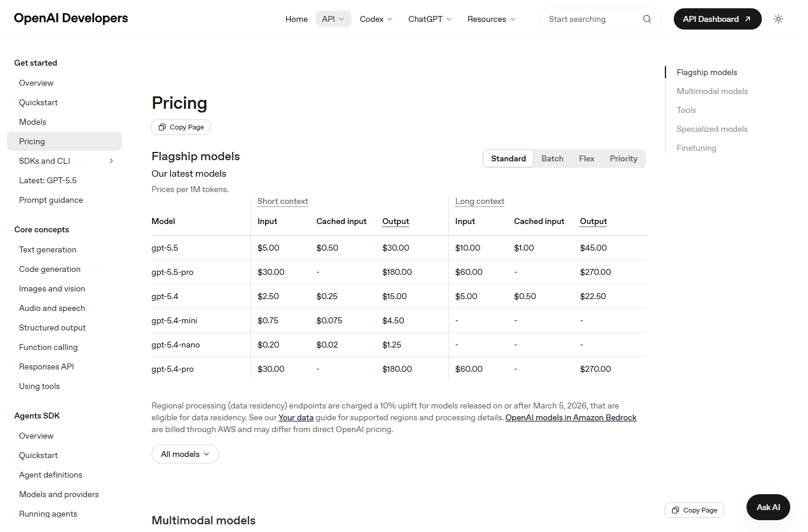Jump to Specialized models in page outline
The height and width of the screenshot is (532, 808).
(x=712, y=129)
